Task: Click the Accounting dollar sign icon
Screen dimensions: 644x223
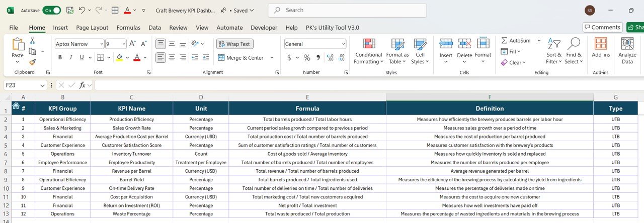Action: click(x=289, y=58)
